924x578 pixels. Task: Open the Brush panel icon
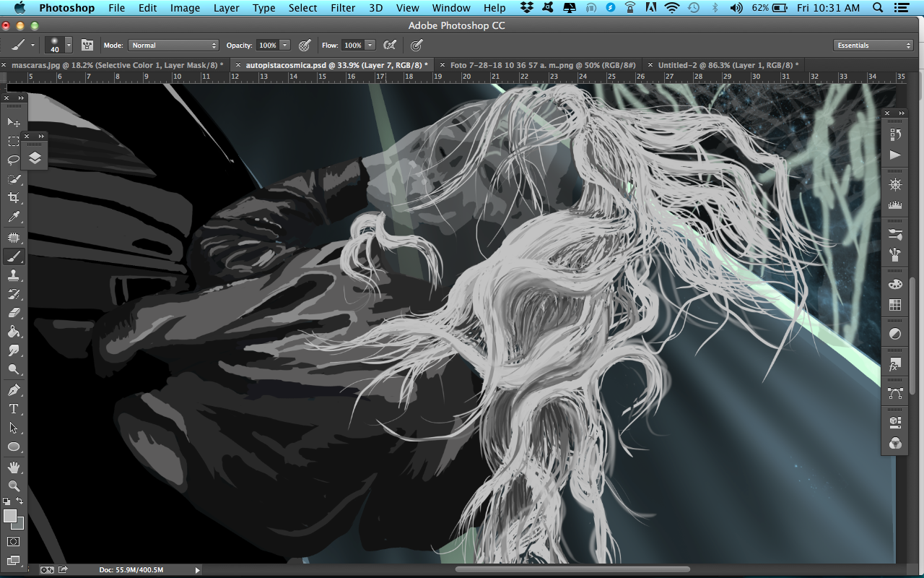[x=895, y=254]
